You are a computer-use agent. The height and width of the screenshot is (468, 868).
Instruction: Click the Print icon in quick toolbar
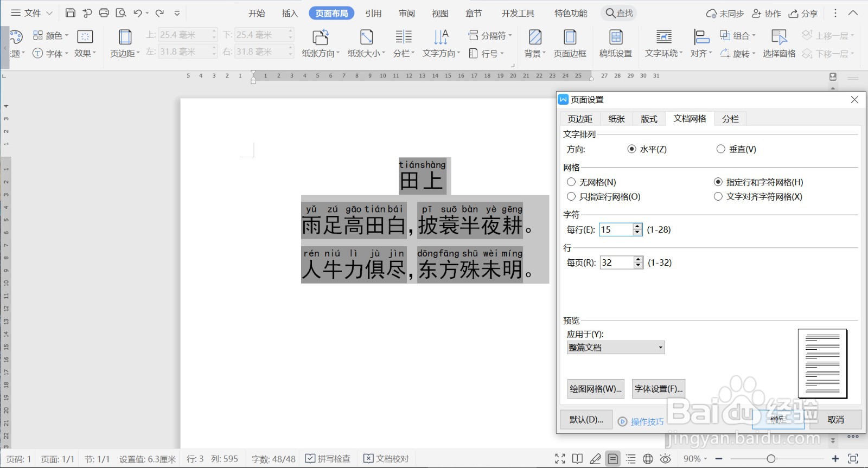point(104,13)
